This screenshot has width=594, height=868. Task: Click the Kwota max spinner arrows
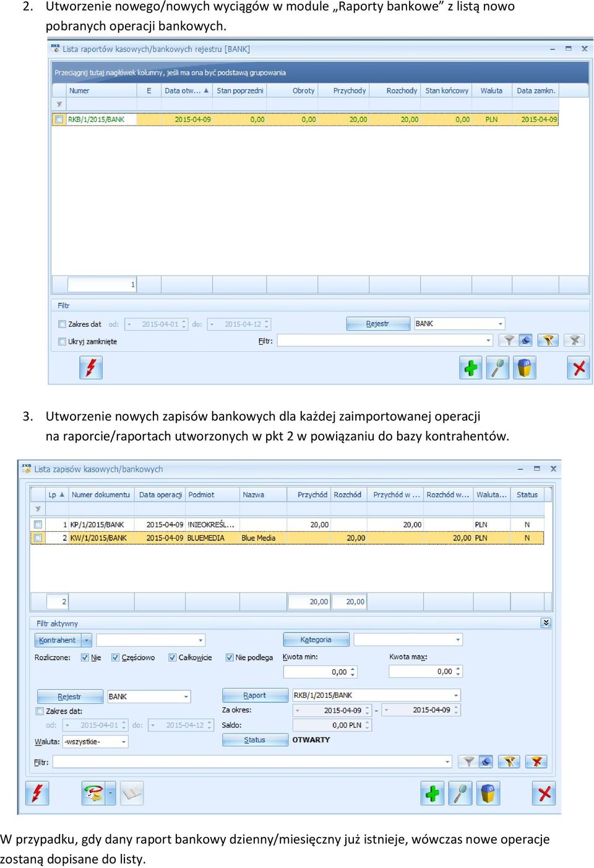tap(458, 671)
